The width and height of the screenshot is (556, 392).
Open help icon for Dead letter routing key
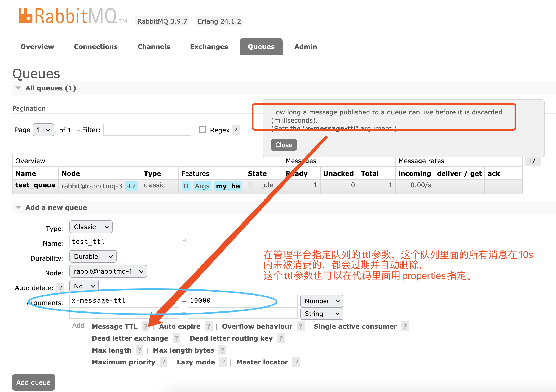pos(281,338)
